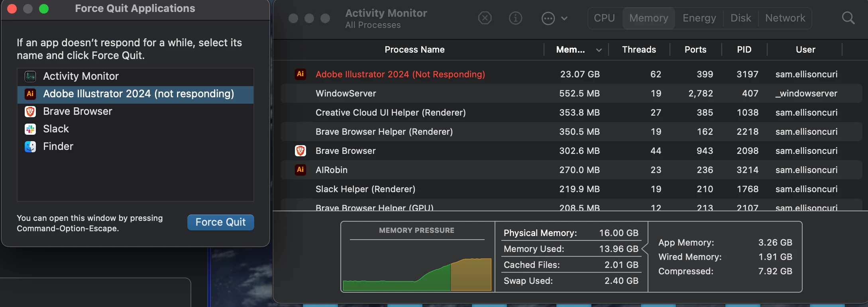Select the WindowServer process row
This screenshot has height=307, width=868.
571,93
